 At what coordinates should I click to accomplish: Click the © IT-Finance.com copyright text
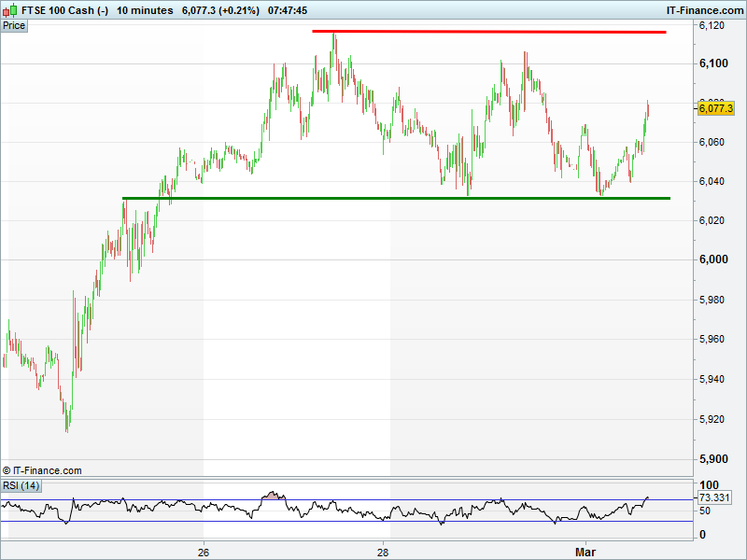43,470
